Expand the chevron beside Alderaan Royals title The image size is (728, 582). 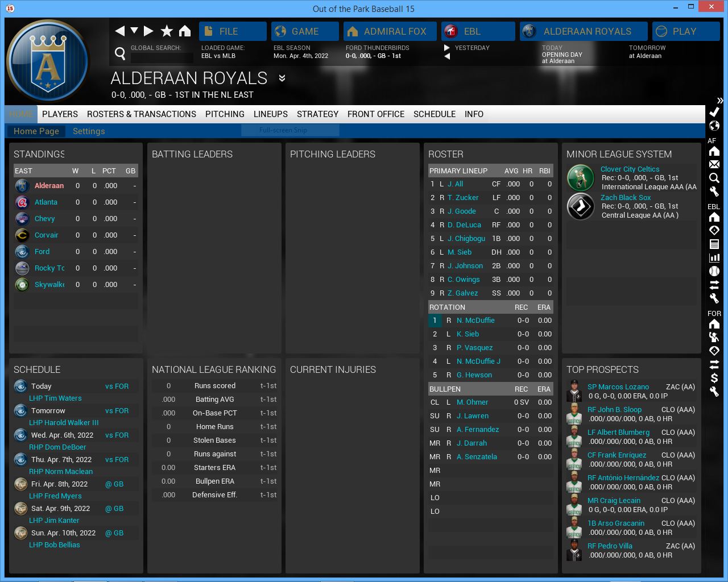coord(282,78)
